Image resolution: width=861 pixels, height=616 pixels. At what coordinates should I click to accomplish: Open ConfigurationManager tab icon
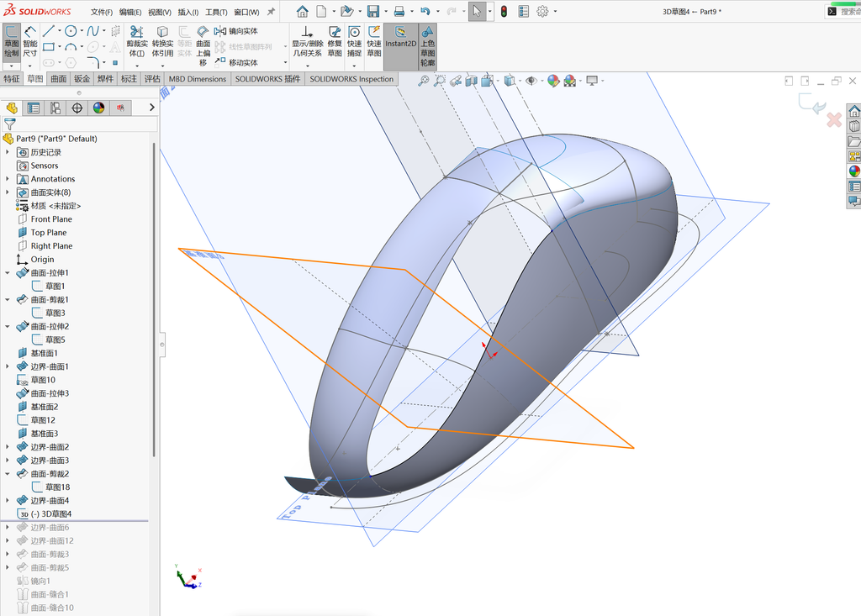coord(55,108)
